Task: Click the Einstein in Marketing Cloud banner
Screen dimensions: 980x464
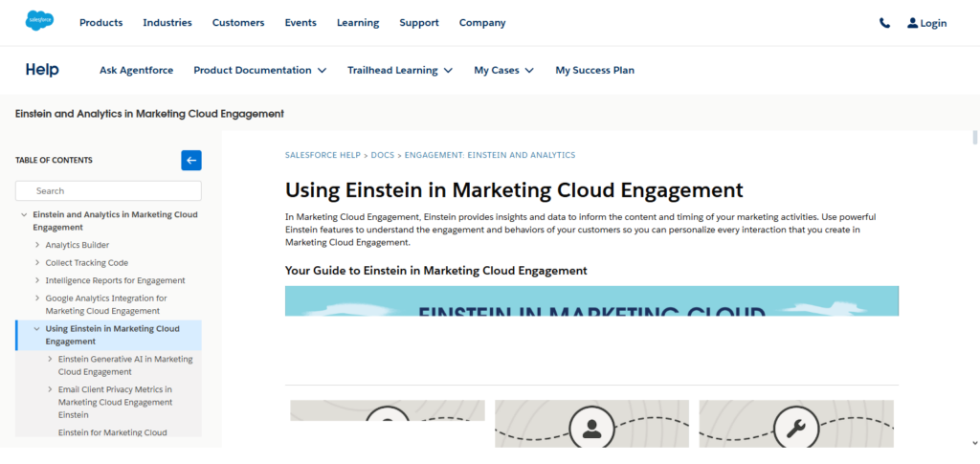Action: [591, 301]
